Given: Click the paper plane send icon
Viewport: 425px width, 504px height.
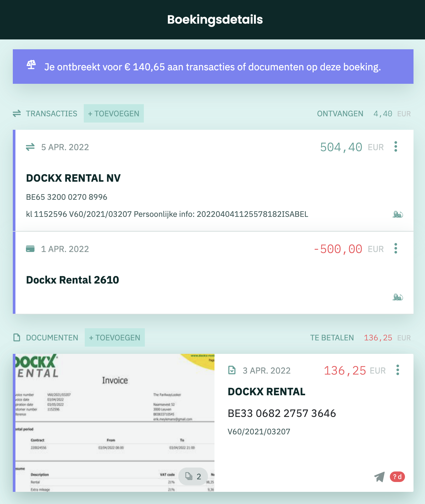Looking at the screenshot, I should (379, 477).
